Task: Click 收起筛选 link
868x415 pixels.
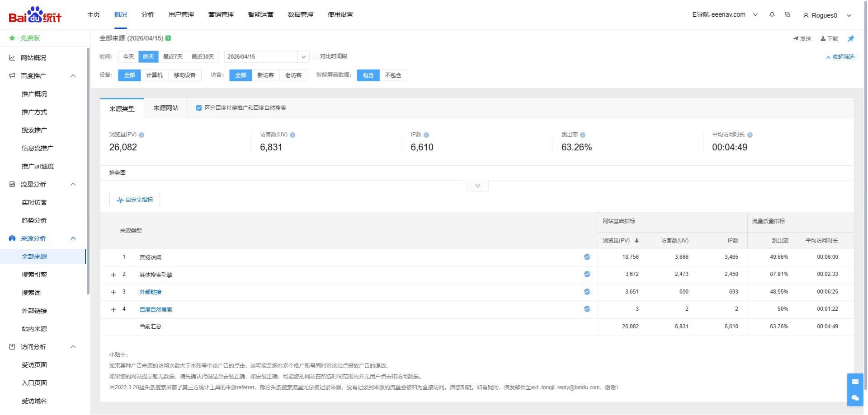Action: point(840,57)
